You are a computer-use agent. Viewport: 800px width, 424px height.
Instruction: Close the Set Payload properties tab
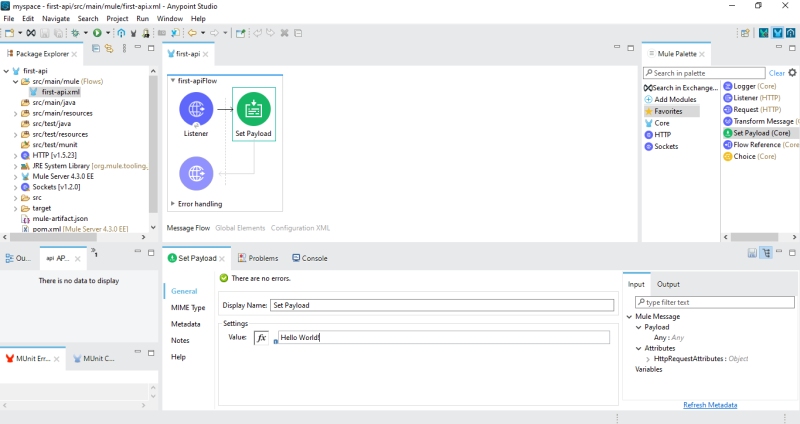point(222,259)
